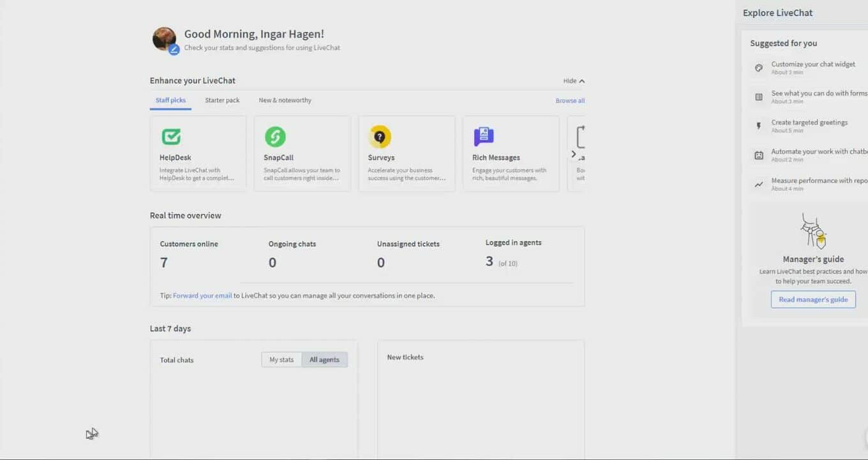Click the chatbot icon beside Automate your work
This screenshot has width=868, height=460.
[x=759, y=155]
